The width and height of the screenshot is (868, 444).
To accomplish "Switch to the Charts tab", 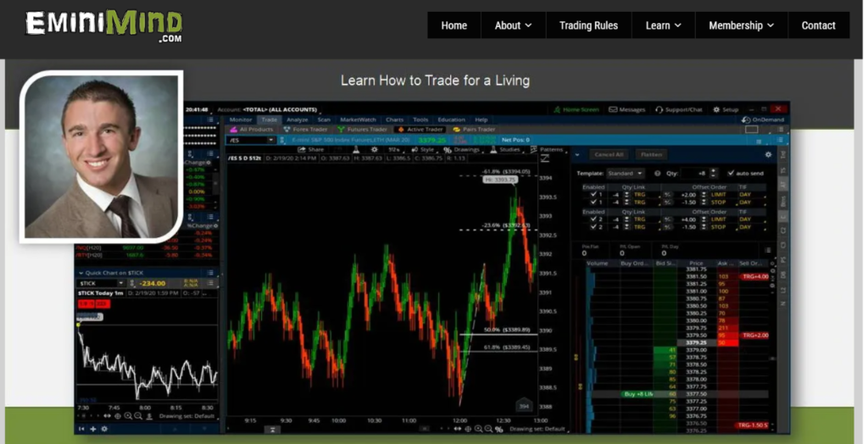I will click(x=395, y=119).
